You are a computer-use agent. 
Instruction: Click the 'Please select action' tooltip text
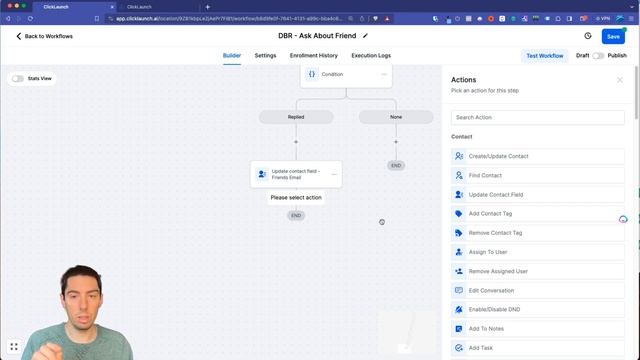(296, 198)
